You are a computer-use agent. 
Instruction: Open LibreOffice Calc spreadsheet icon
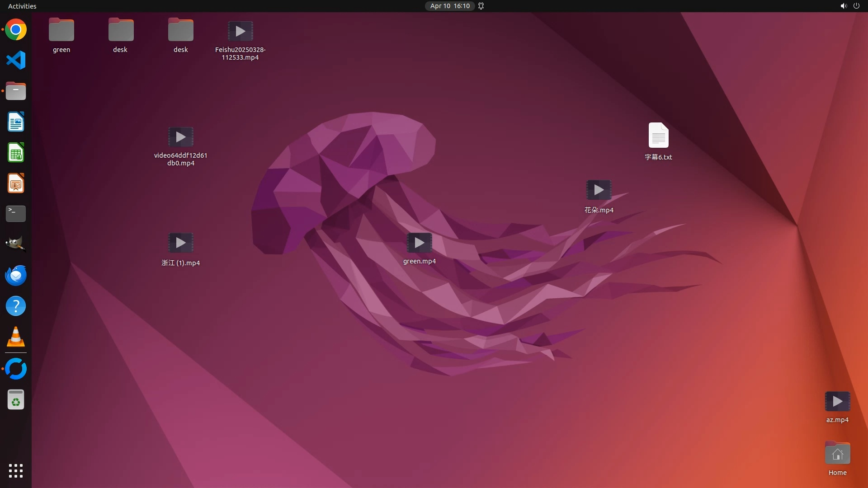tap(16, 153)
